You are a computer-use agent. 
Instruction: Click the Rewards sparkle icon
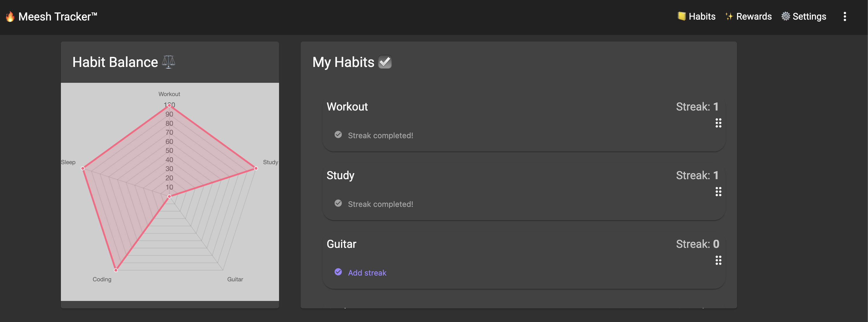[x=729, y=16]
